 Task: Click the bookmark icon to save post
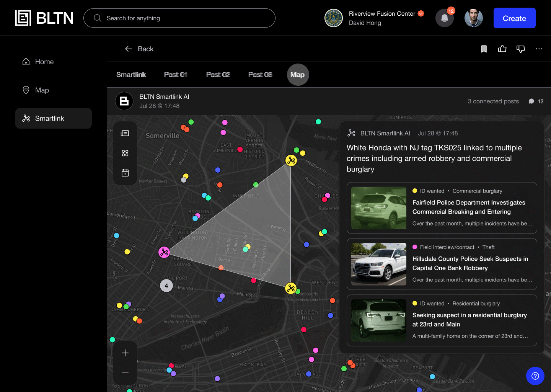point(484,49)
